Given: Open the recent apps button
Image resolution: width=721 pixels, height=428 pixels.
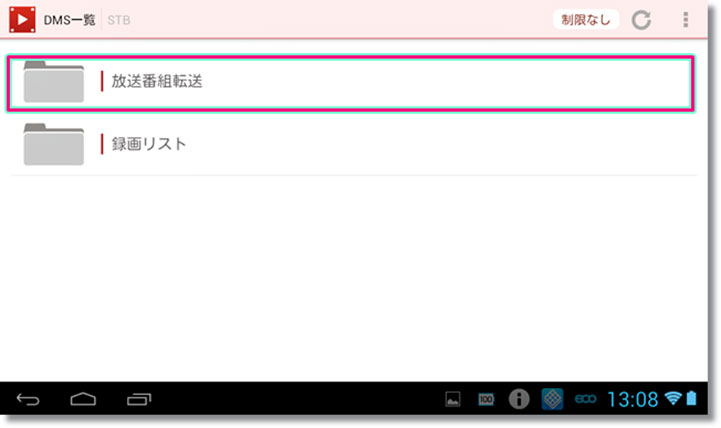Looking at the screenshot, I should coord(139,399).
